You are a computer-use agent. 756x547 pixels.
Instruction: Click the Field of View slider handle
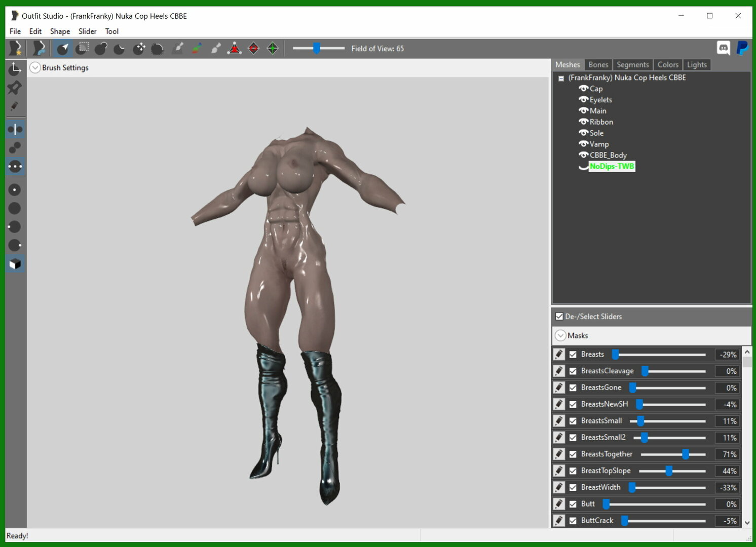pyautogui.click(x=317, y=48)
